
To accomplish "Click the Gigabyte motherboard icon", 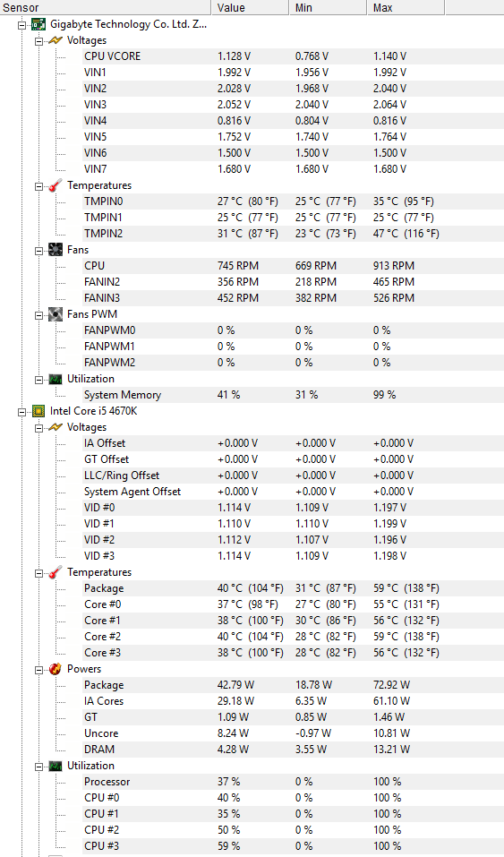I will (x=38, y=24).
